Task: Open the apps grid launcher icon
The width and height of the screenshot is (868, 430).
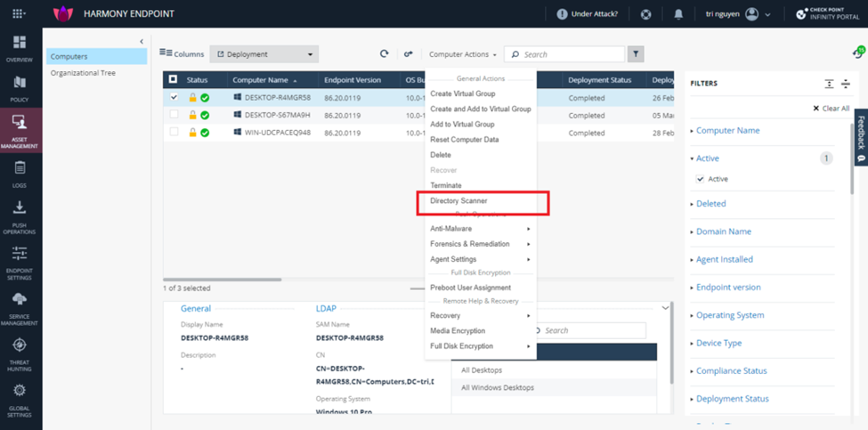Action: coord(19,13)
